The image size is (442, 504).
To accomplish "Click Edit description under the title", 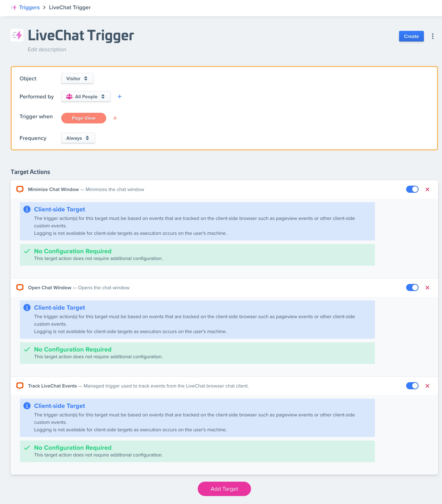I will [x=47, y=49].
